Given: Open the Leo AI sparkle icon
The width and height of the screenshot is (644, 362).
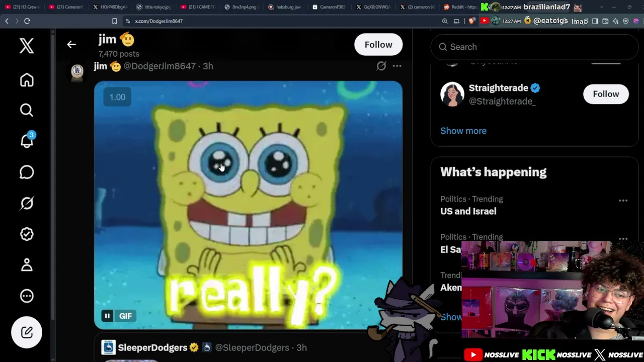Looking at the screenshot, I should point(615,21).
